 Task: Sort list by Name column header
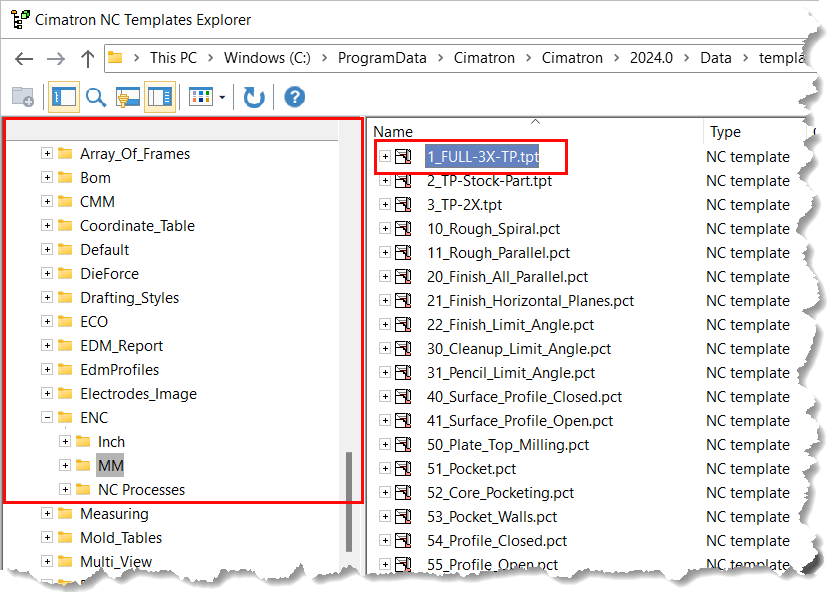coord(393,131)
